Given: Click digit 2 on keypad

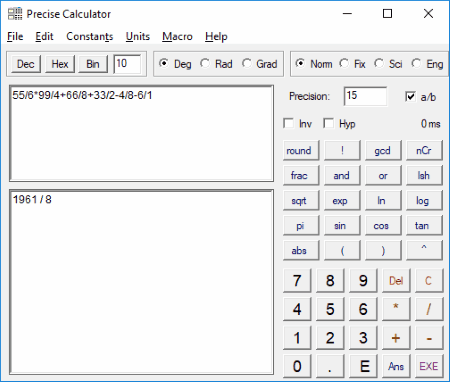Looking at the screenshot, I should [330, 338].
